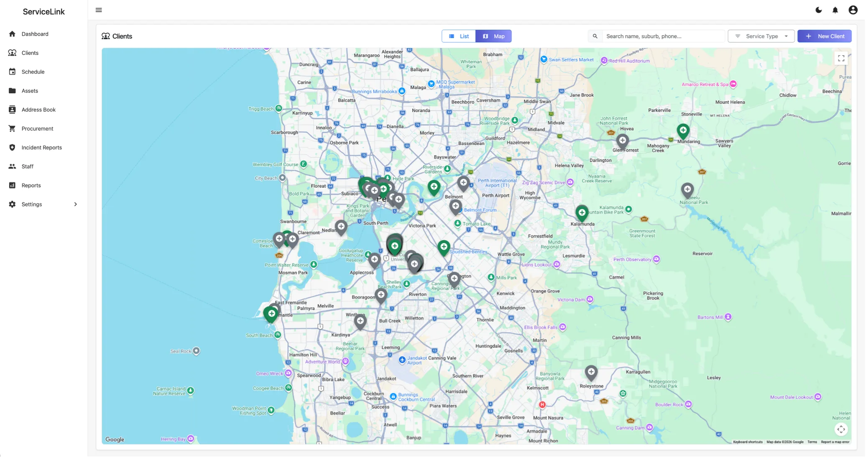Focus the client search field
The image size is (868, 460).
pyautogui.click(x=663, y=36)
